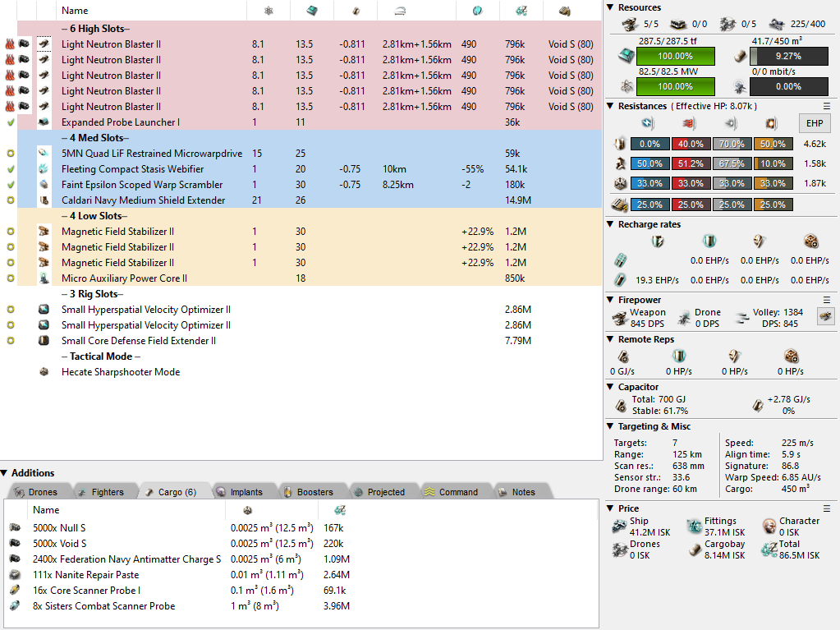
Task: Open the Resources panel hamburger menu
Action: click(x=827, y=7)
